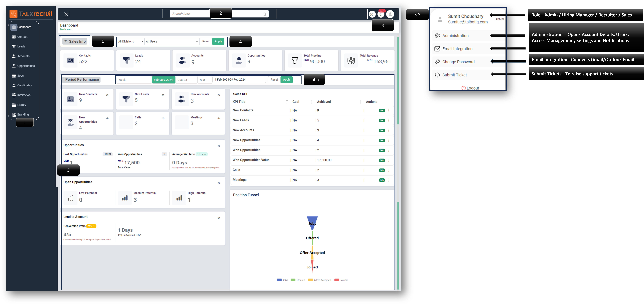The height and width of the screenshot is (304, 644).
Task: Click the Total Pipeline funnel icon
Action: click(x=295, y=60)
